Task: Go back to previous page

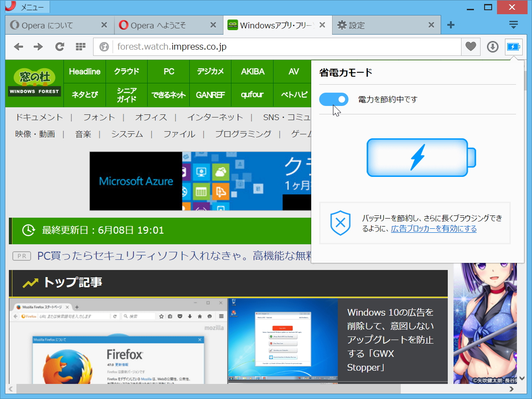Action: [18, 47]
